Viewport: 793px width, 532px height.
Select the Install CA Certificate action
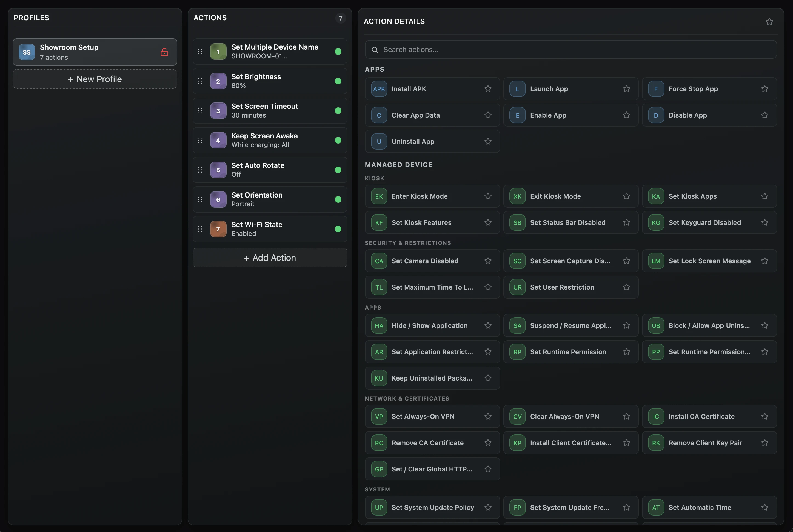(709, 416)
